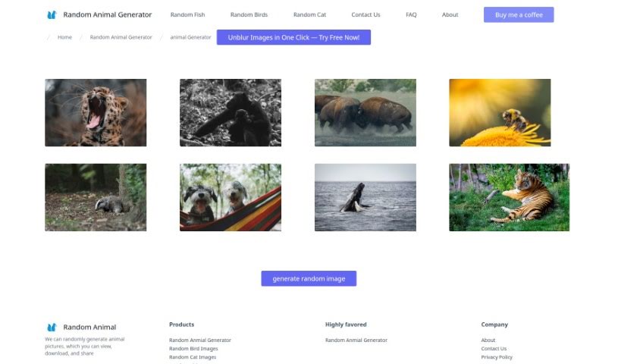Click Random Anmial Generator under Products
Screen dimensions: 618x364
click(200, 340)
